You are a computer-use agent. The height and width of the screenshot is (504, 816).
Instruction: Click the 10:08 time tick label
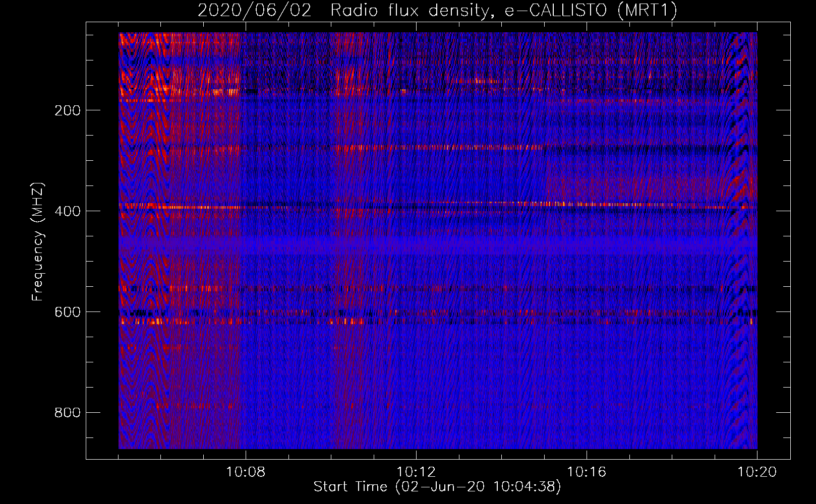(246, 472)
